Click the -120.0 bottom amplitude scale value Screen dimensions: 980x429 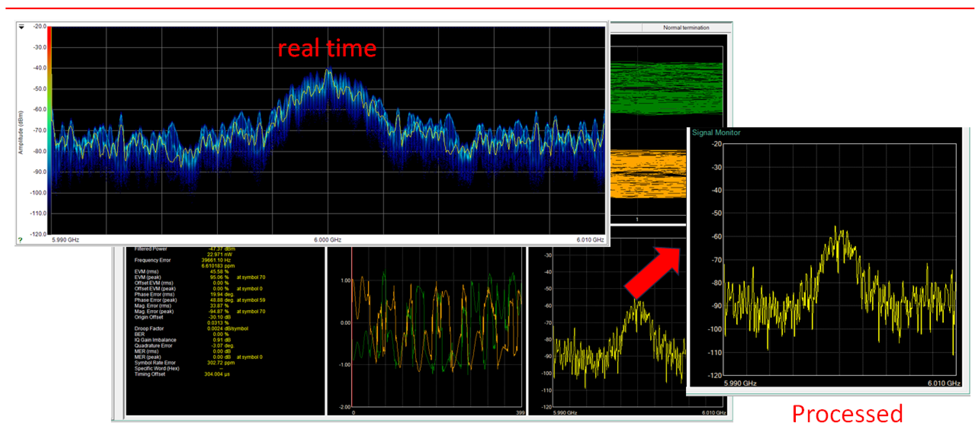tap(39, 234)
